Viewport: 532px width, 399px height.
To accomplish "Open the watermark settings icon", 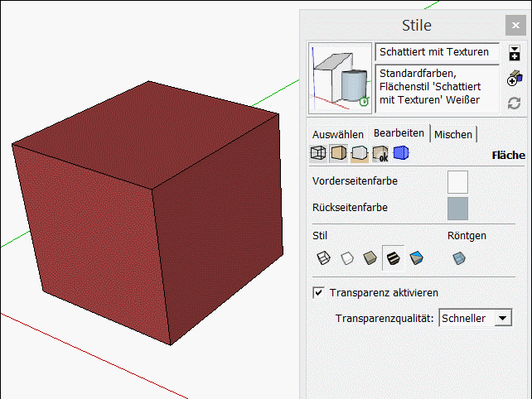I will (x=380, y=153).
